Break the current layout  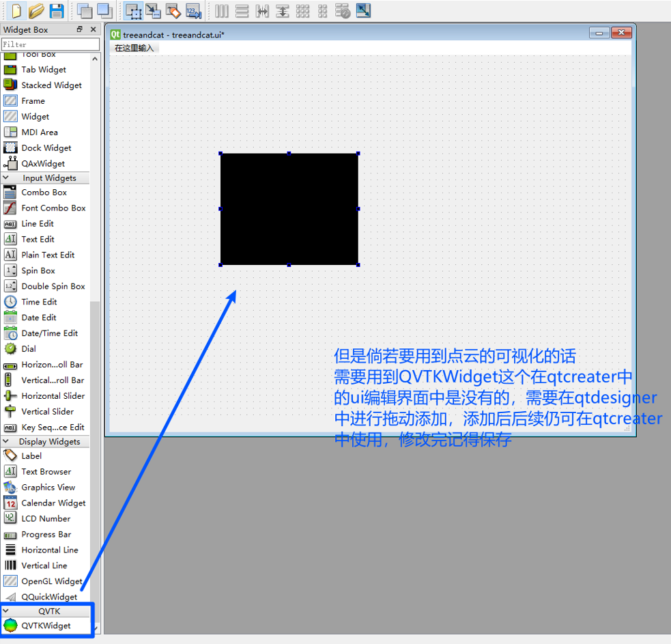(342, 11)
